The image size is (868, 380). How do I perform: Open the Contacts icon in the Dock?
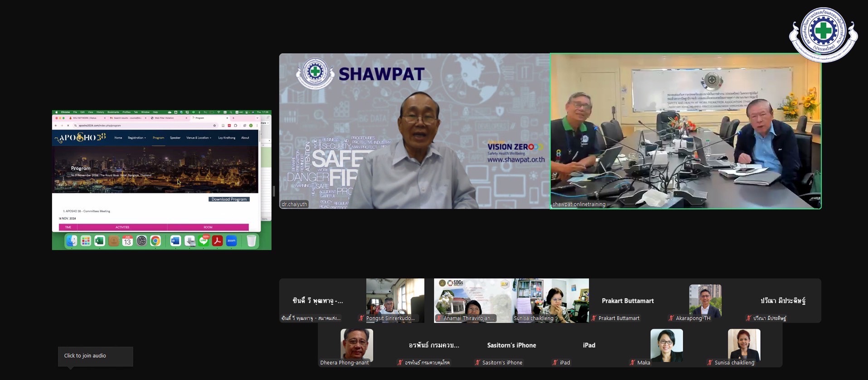(x=114, y=241)
